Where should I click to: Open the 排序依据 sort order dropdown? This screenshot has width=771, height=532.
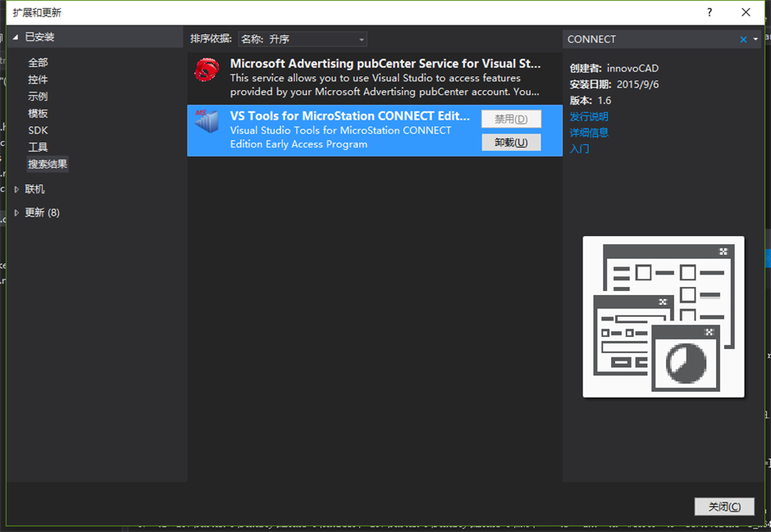click(303, 39)
